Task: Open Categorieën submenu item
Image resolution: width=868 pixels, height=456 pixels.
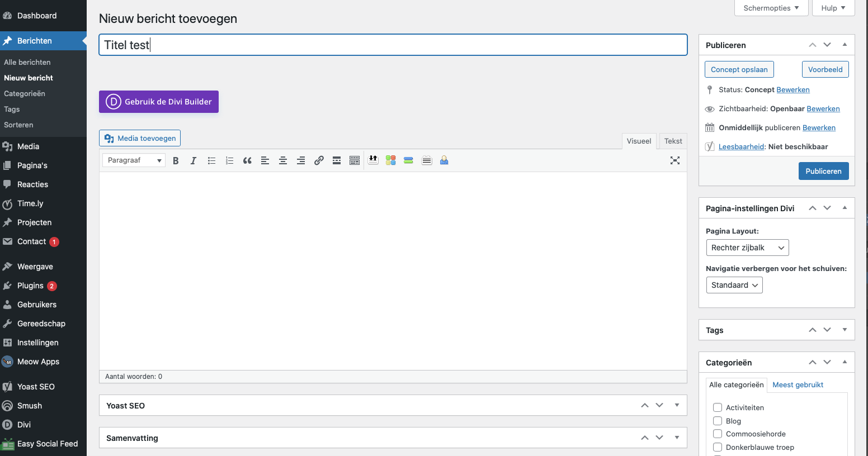Action: pyautogui.click(x=25, y=93)
